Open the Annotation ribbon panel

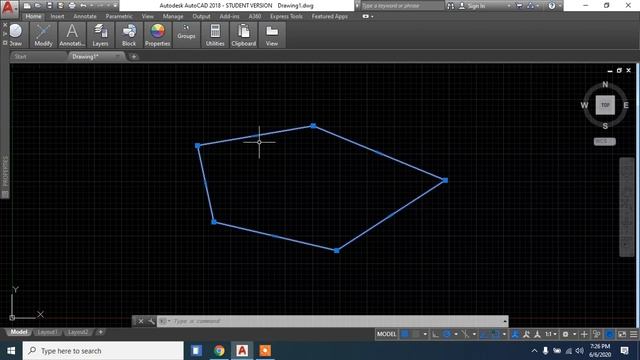pyautogui.click(x=72, y=35)
